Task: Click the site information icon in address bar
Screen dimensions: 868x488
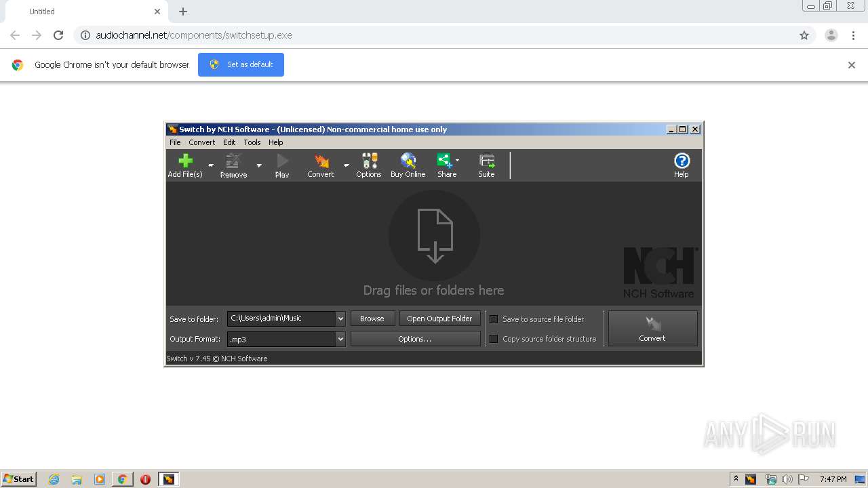Action: pos(85,35)
